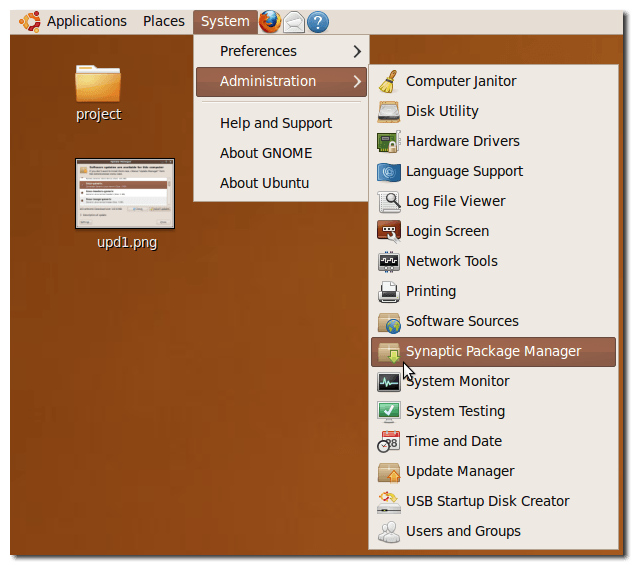The height and width of the screenshot is (565, 633).
Task: Select the upd1.png thumbnail on desktop
Action: [125, 193]
